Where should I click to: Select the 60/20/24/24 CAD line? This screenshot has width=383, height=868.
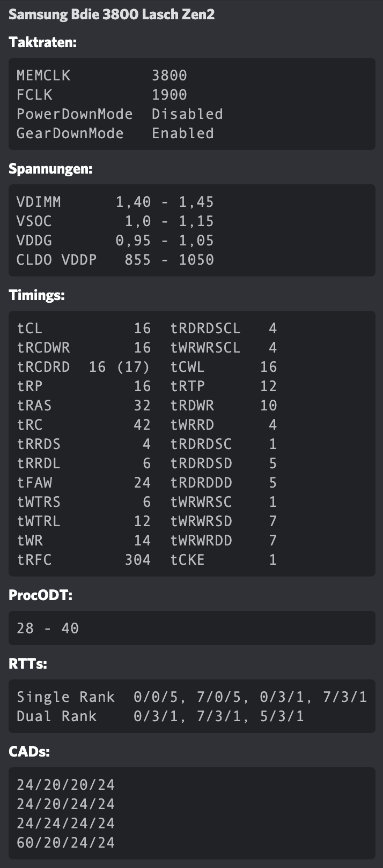(66, 843)
